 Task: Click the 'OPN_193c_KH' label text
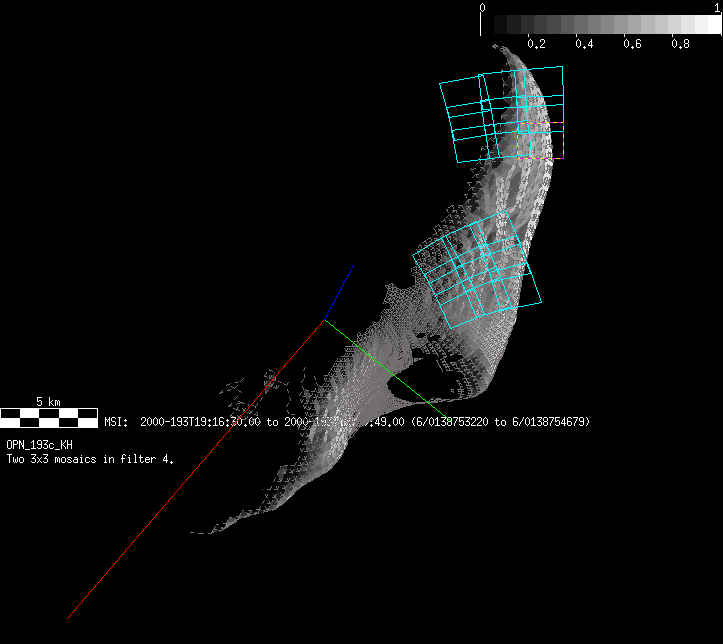(x=39, y=445)
